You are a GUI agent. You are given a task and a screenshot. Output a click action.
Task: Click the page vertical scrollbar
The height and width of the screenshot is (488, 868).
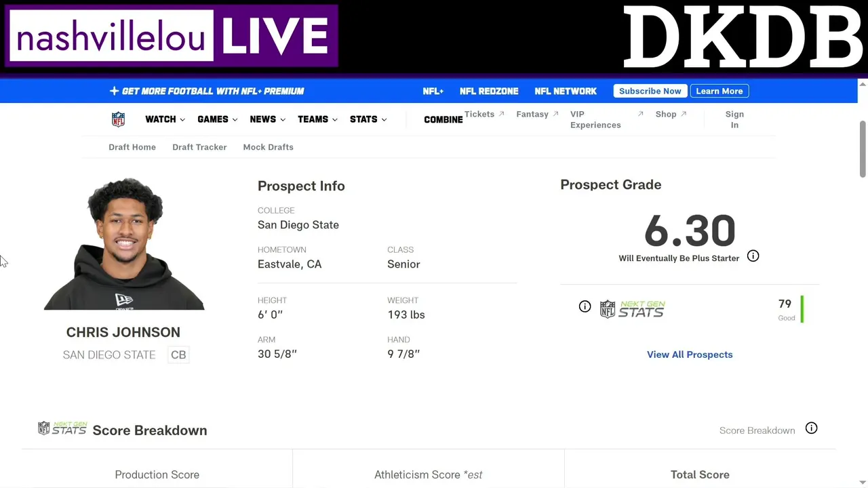click(x=863, y=149)
